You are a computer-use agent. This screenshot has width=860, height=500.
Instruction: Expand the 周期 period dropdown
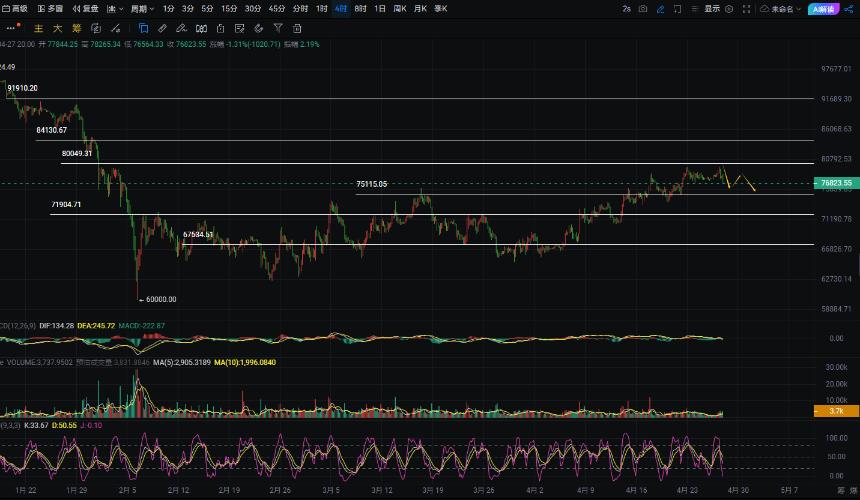[x=143, y=9]
